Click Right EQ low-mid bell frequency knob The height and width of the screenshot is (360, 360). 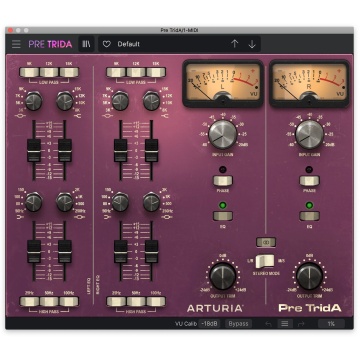(x=151, y=202)
